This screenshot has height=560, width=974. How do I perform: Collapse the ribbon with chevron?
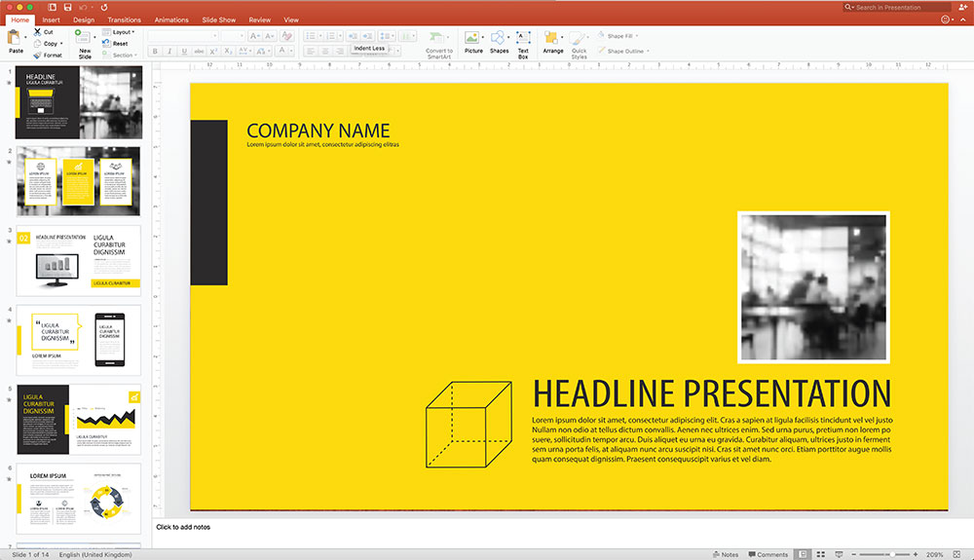click(963, 19)
